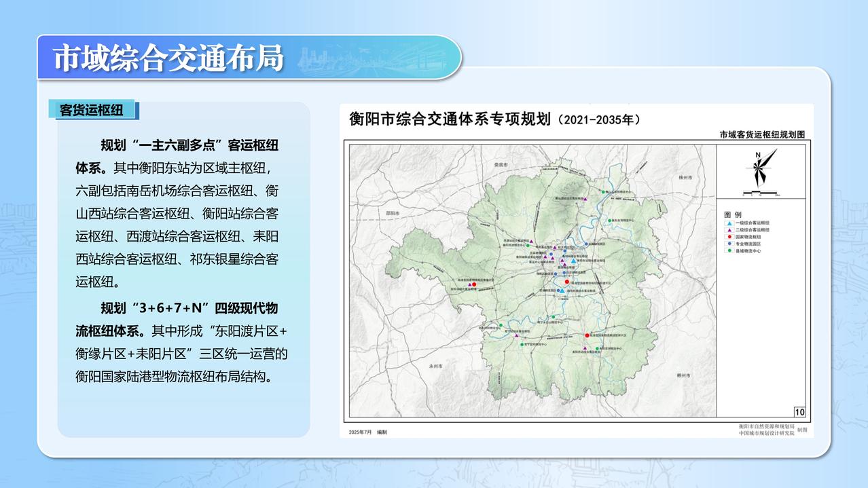
Task: Click the upper large blue triangle map marker
Action: (x=573, y=261)
